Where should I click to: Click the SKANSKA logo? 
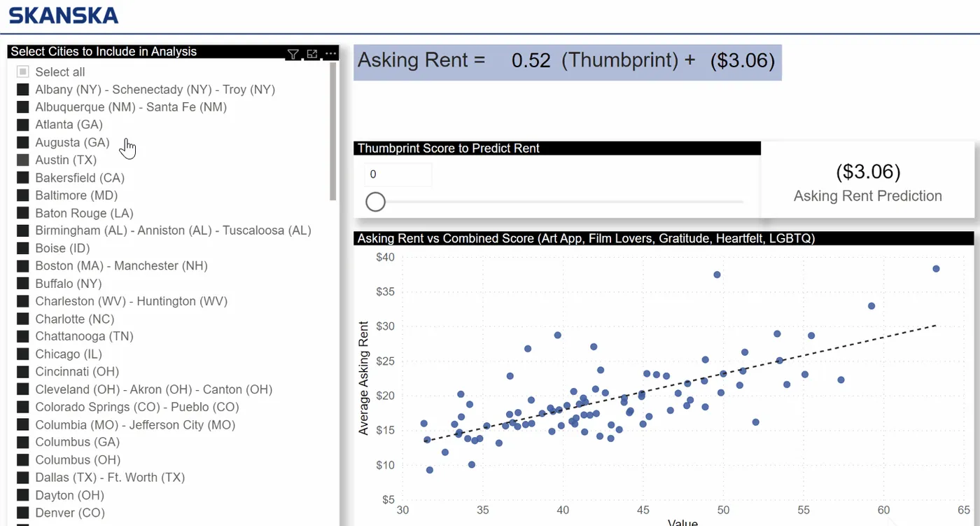[64, 15]
